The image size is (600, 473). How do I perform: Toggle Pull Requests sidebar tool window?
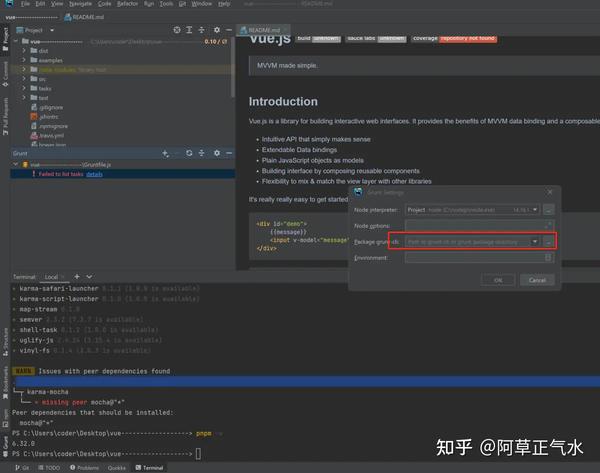coord(5,116)
